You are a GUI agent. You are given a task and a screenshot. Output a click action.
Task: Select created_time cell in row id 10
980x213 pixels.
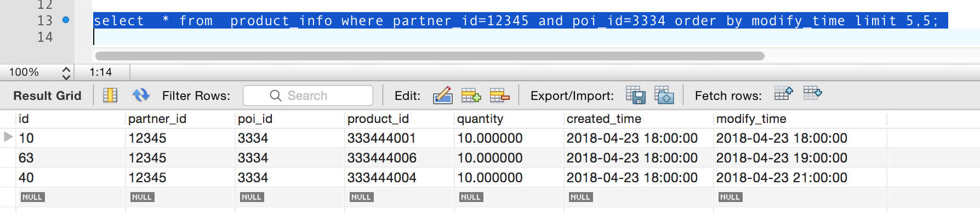pyautogui.click(x=639, y=138)
